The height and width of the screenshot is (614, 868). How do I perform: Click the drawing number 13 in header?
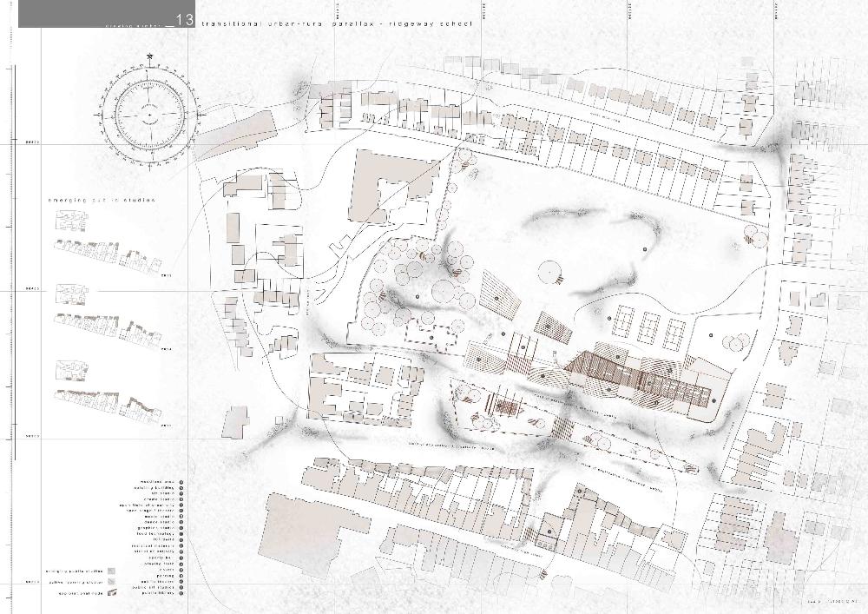185,21
